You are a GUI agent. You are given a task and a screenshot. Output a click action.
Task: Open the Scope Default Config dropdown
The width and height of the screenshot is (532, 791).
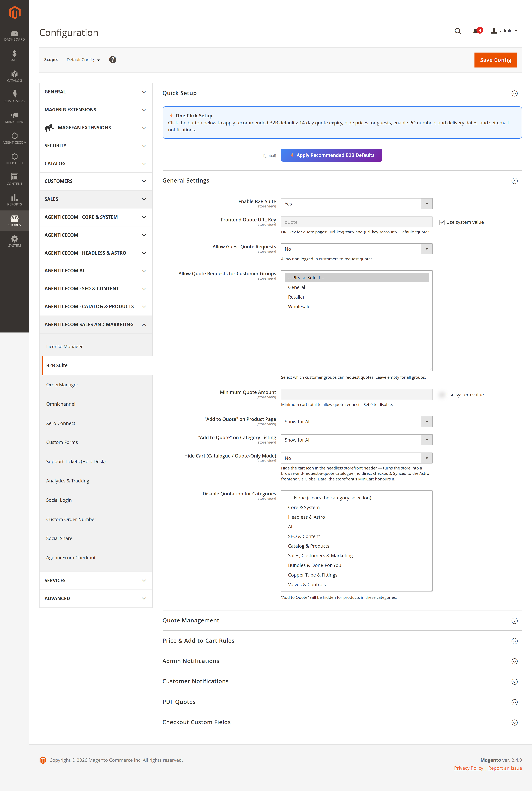83,60
